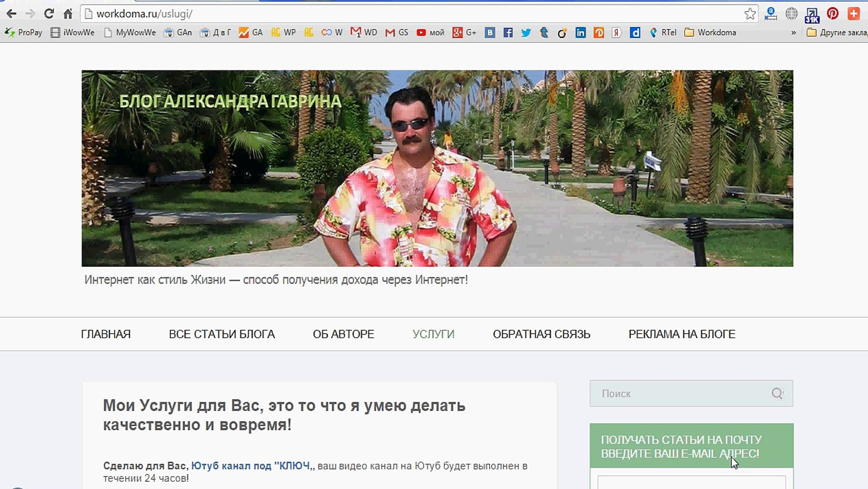Open the Gmail WD bookmark
868x489 pixels.
(364, 33)
